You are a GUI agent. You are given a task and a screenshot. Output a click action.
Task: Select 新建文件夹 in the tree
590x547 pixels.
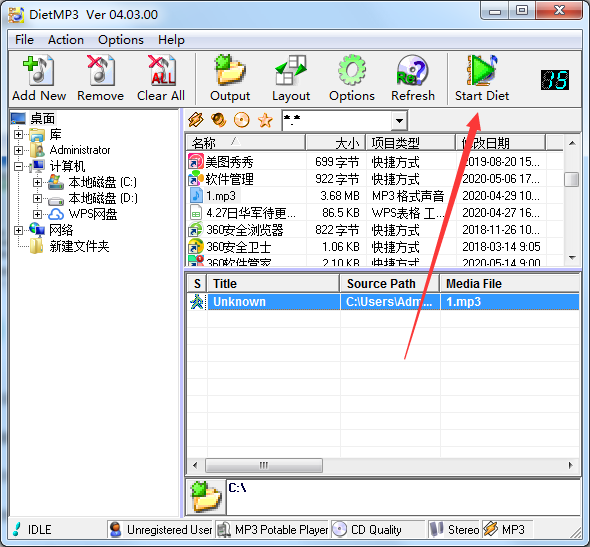coord(79,246)
